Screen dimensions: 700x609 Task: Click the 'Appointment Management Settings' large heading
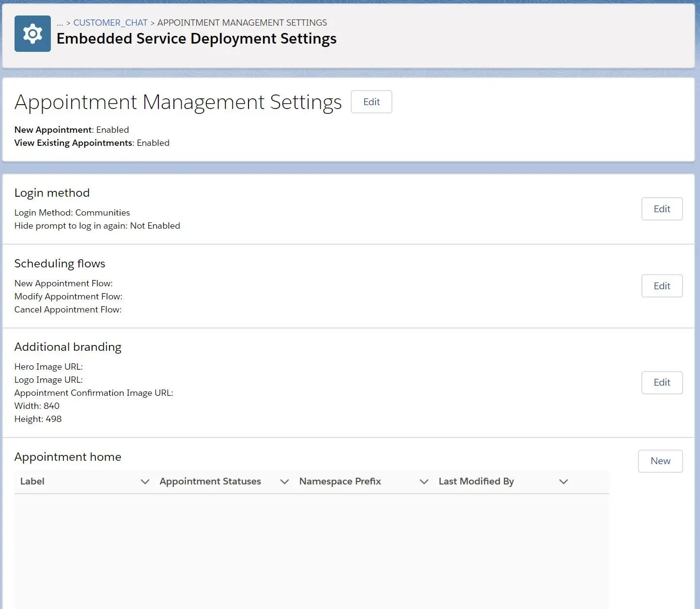click(178, 102)
